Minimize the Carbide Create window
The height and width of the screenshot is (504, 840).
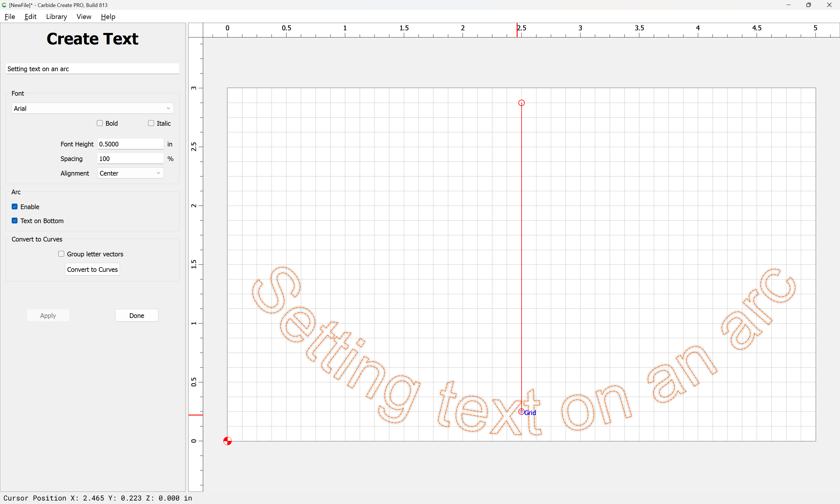tap(788, 5)
